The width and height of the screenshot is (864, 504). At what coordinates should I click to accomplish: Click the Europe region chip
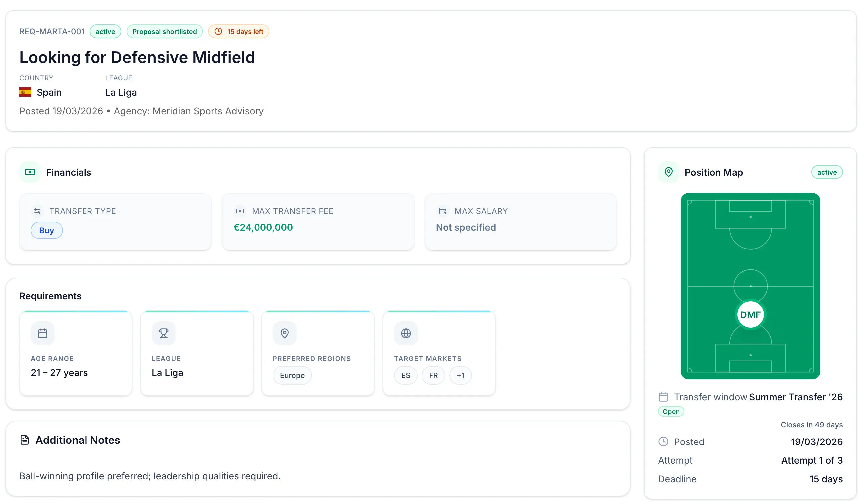[292, 376]
